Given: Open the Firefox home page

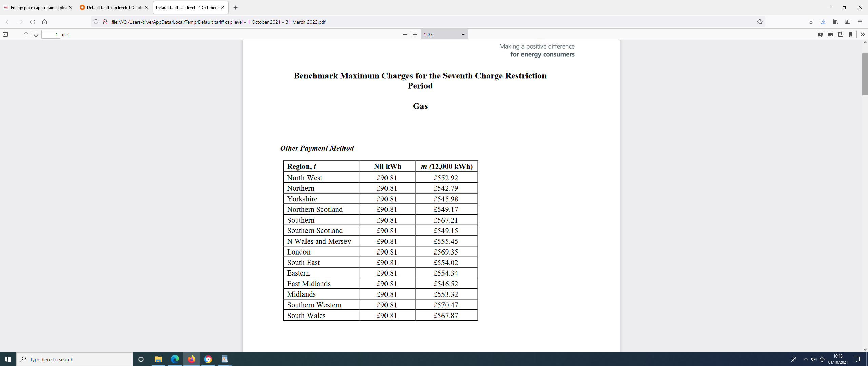Looking at the screenshot, I should pos(44,22).
